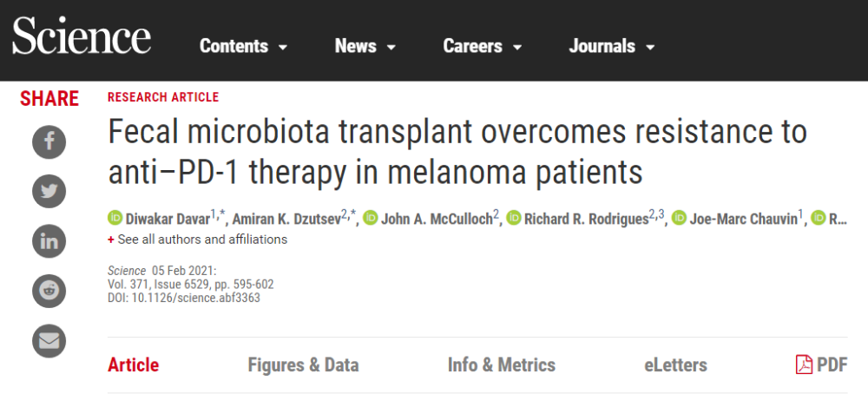Share article on Facebook
Screen dimensions: 868x407
49,141
